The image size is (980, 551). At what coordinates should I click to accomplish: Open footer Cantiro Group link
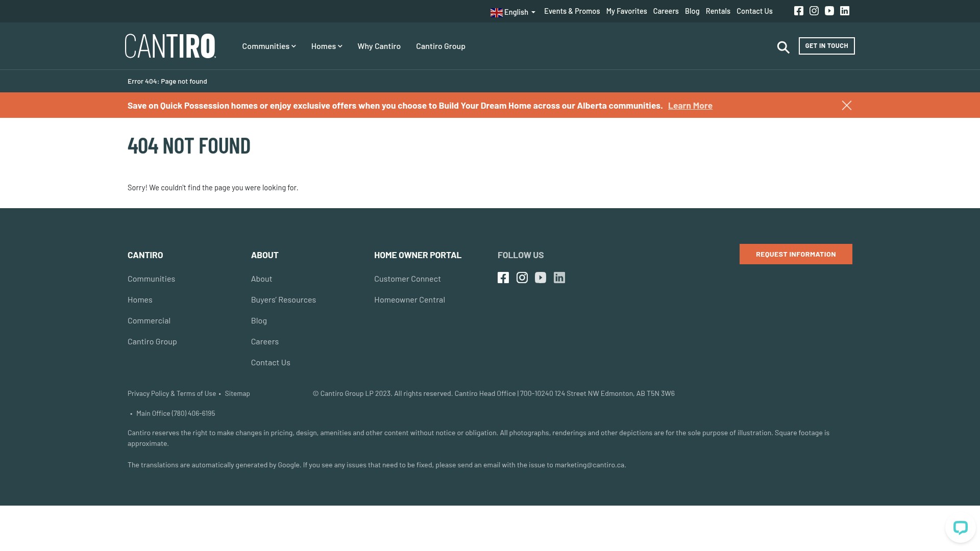[x=152, y=341]
